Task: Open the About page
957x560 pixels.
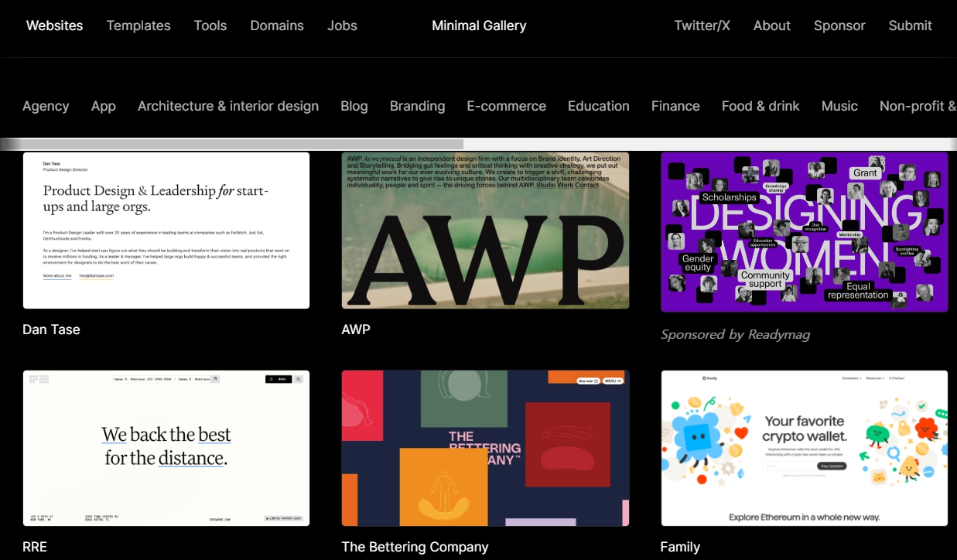Action: pyautogui.click(x=772, y=26)
